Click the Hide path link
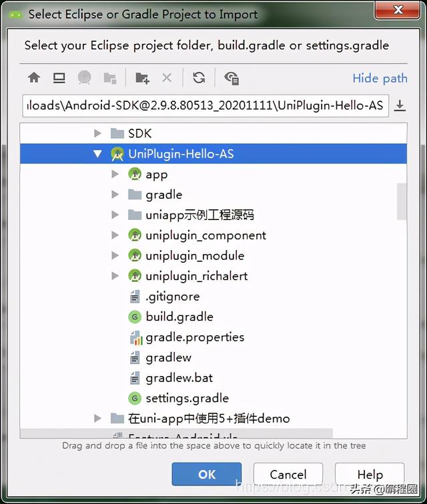Viewport: 427px width, 504px height. pyautogui.click(x=380, y=79)
